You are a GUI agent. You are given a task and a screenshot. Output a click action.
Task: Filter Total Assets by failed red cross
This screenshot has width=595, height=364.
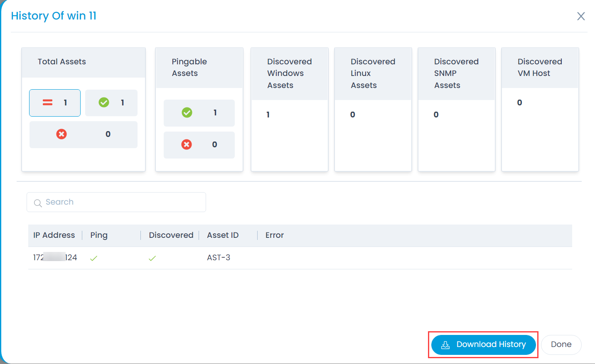[84, 134]
